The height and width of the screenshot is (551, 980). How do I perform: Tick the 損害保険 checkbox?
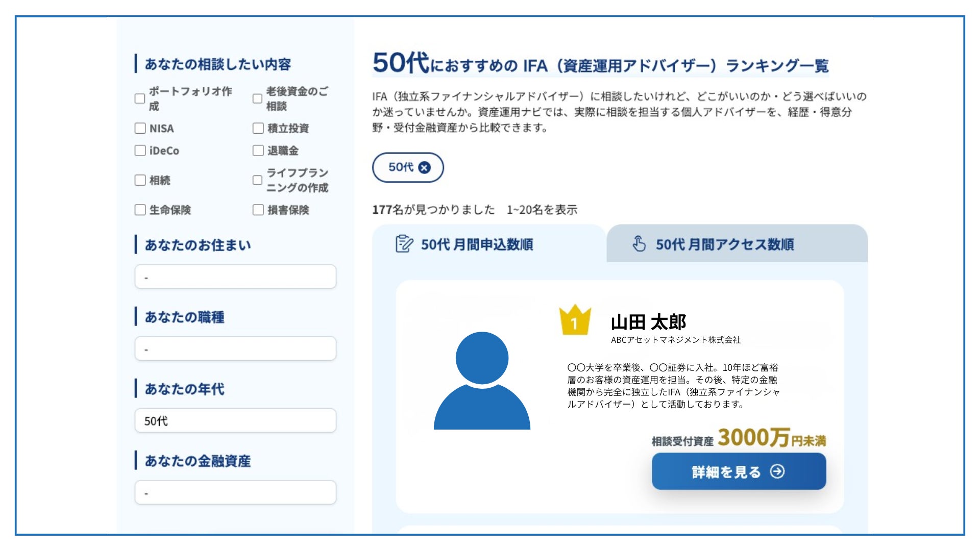pos(258,210)
